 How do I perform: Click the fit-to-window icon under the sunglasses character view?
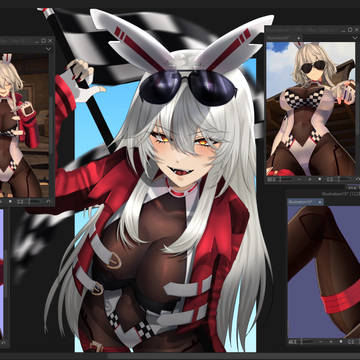330,179
